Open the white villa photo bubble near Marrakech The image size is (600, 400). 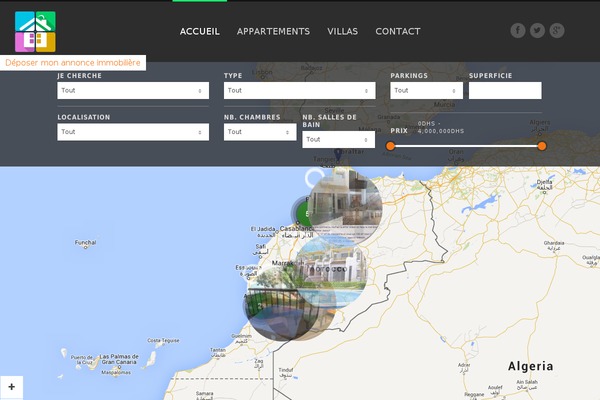click(x=331, y=271)
